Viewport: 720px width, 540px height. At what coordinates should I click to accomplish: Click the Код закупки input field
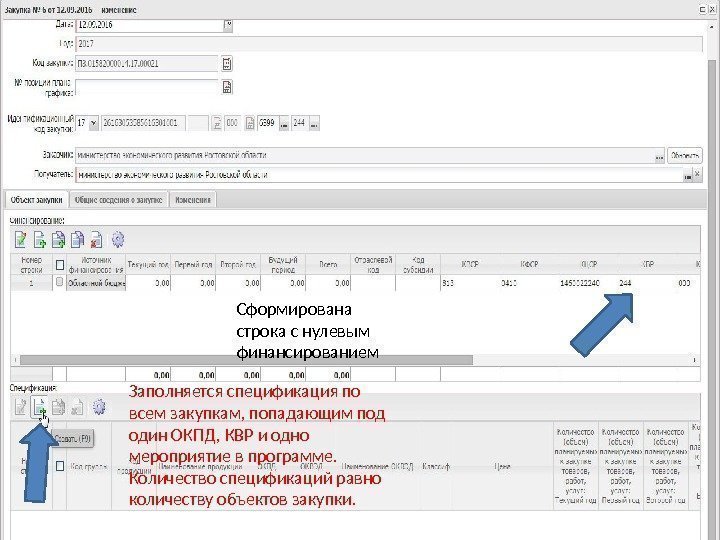click(x=146, y=63)
